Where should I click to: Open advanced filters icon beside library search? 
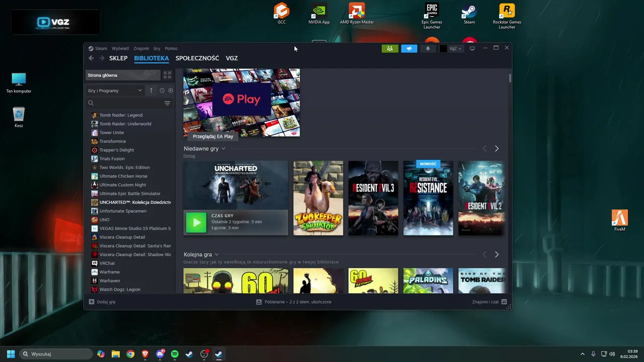(x=168, y=103)
